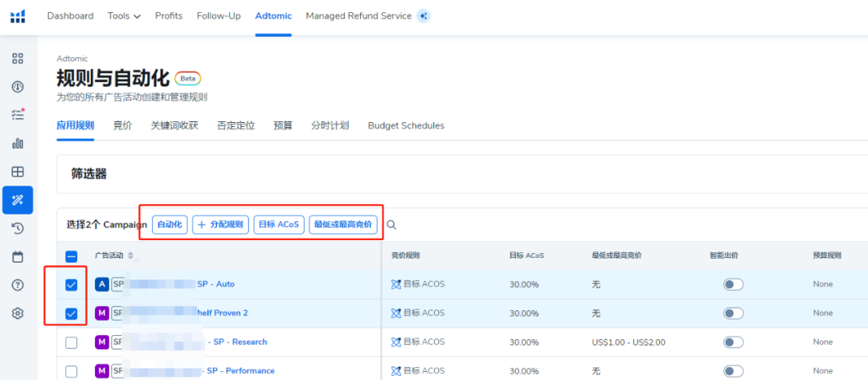868x380 pixels.
Task: Open the speedometer gauge sidebar icon
Action: [x=18, y=87]
